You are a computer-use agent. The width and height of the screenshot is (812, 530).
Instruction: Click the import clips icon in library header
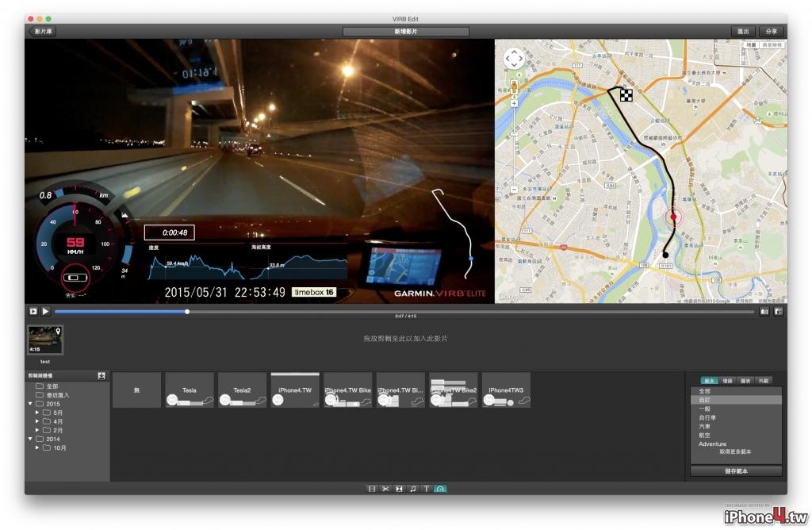(x=101, y=375)
